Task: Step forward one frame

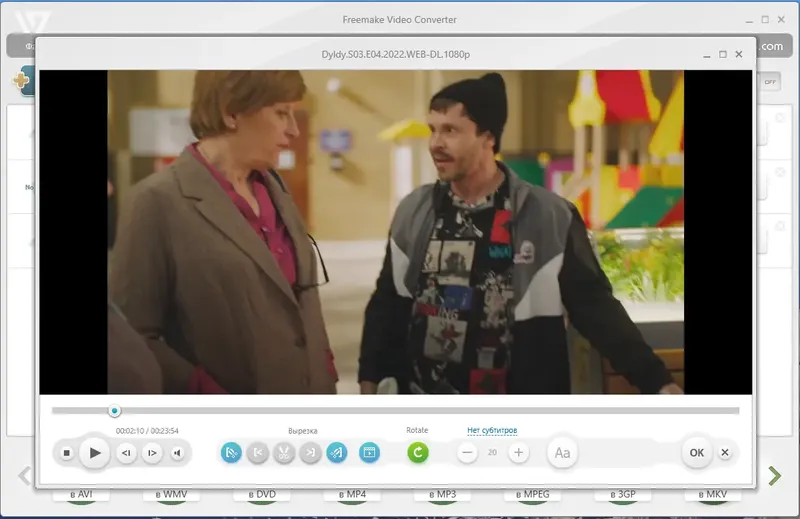Action: coord(152,453)
